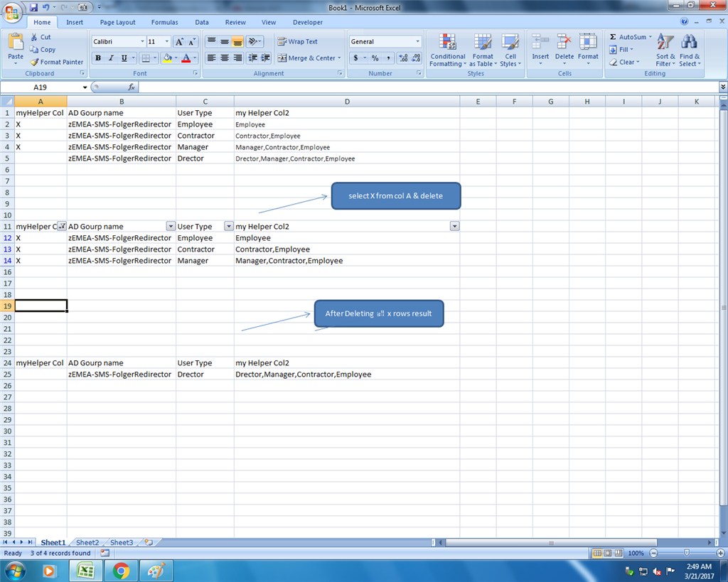Align text to the right
The image size is (728, 582).
point(237,58)
